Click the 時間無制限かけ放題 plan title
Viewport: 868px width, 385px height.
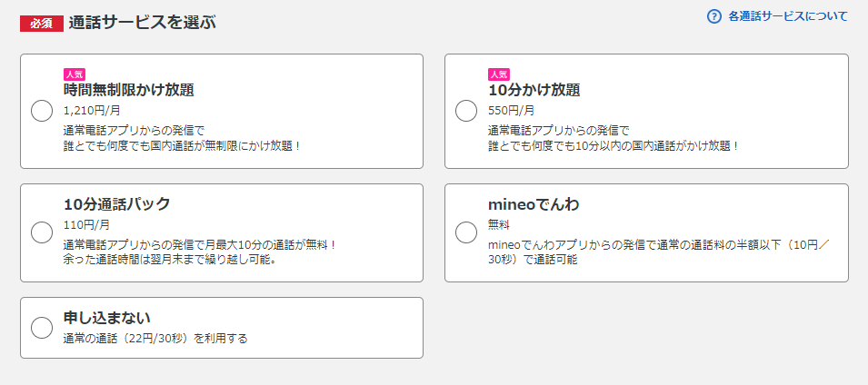[x=128, y=90]
